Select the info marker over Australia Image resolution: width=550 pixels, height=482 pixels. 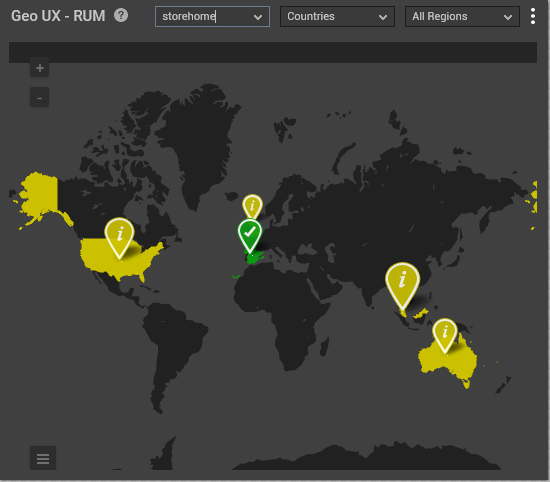(445, 334)
